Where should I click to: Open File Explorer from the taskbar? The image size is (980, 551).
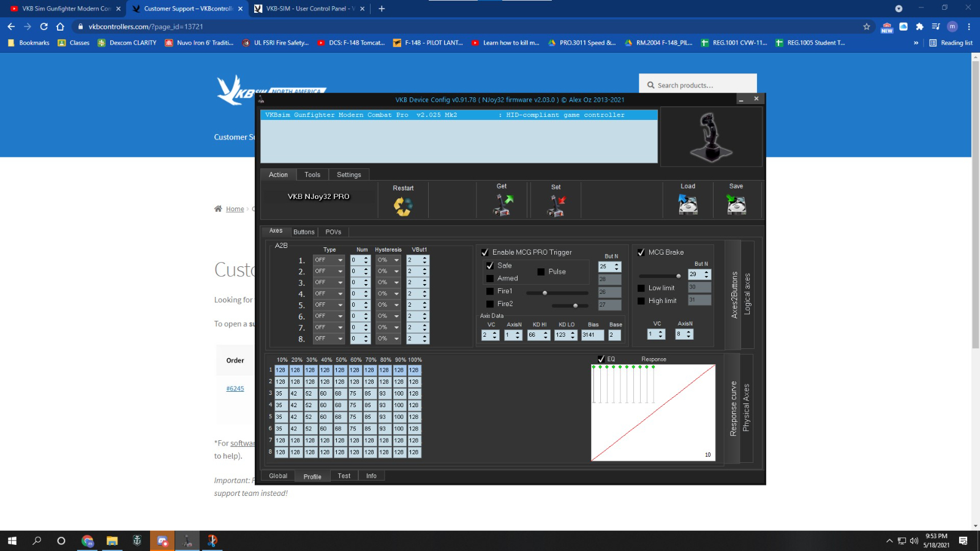coord(111,541)
